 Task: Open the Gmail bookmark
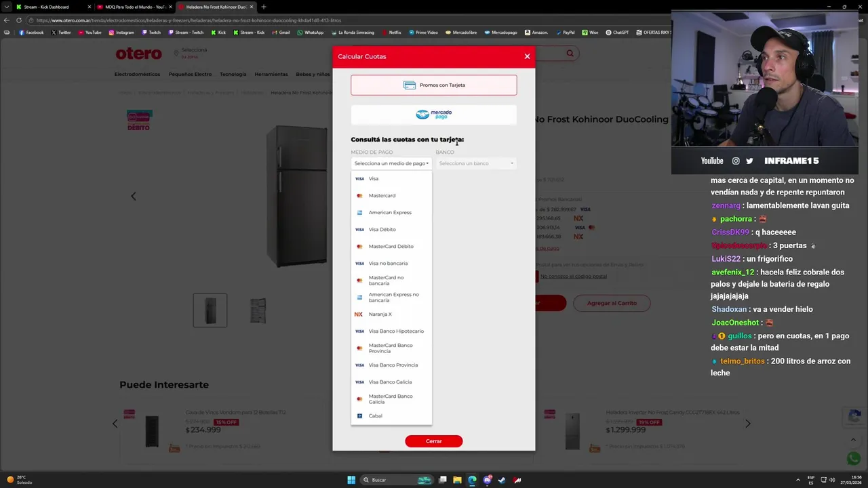pos(281,33)
